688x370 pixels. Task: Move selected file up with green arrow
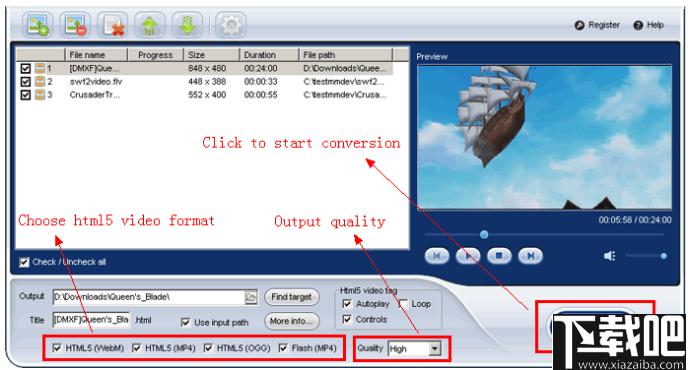pyautogui.click(x=150, y=25)
